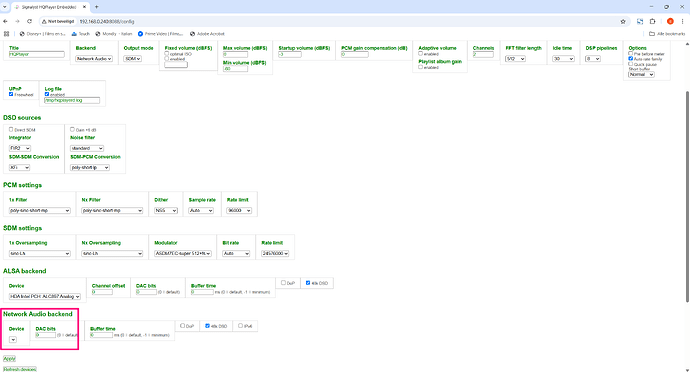
Task: Open the SDM Modulator dropdown
Action: tap(183, 254)
